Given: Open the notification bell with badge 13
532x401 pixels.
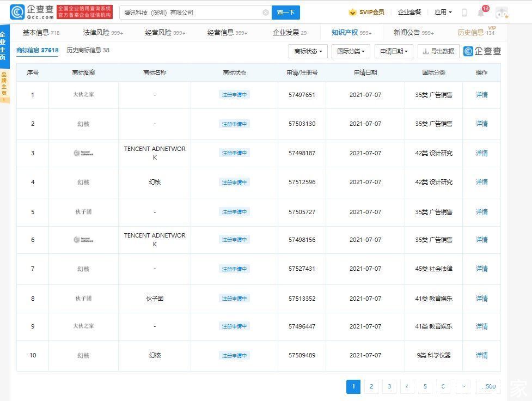Looking at the screenshot, I should (x=481, y=13).
